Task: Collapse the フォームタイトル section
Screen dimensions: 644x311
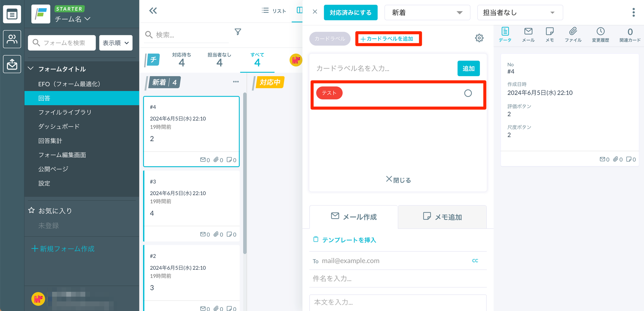Action: [31, 69]
